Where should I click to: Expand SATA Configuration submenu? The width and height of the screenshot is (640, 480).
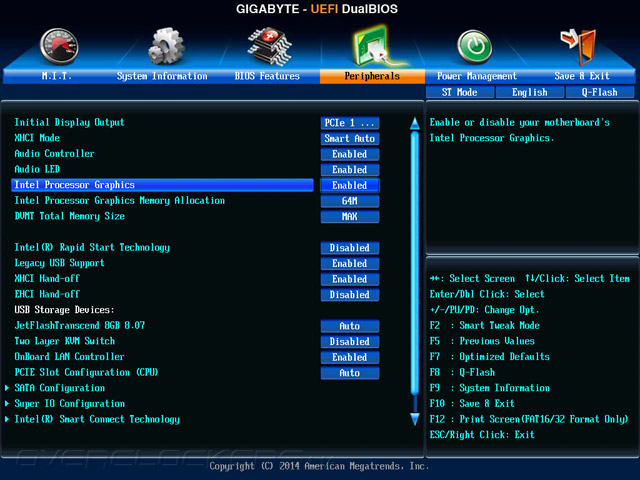tap(60, 388)
